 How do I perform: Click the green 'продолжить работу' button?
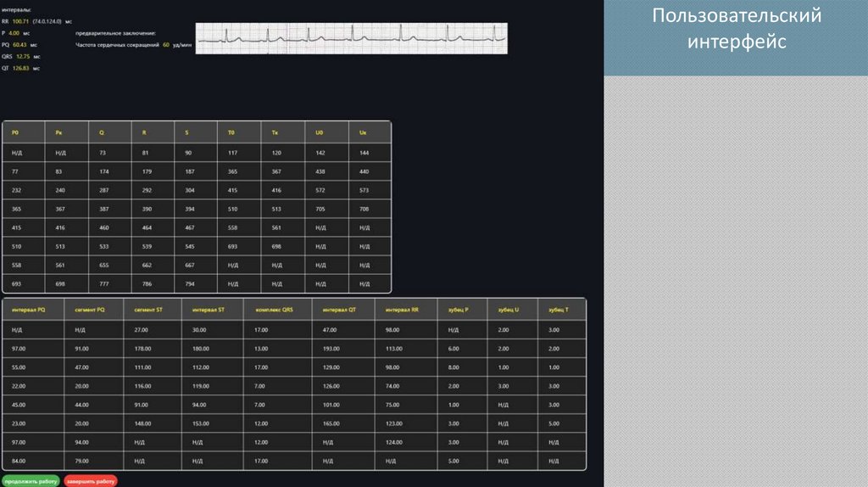point(31,481)
